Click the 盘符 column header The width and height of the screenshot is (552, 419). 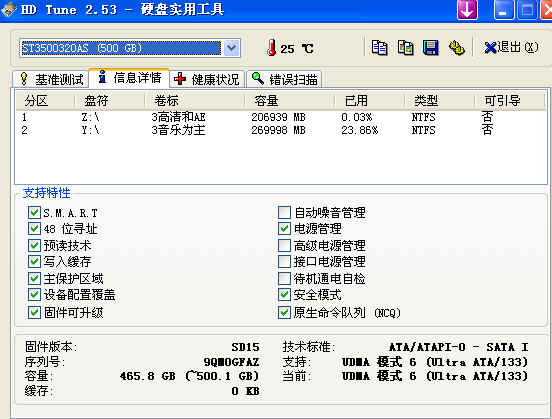coord(109,101)
